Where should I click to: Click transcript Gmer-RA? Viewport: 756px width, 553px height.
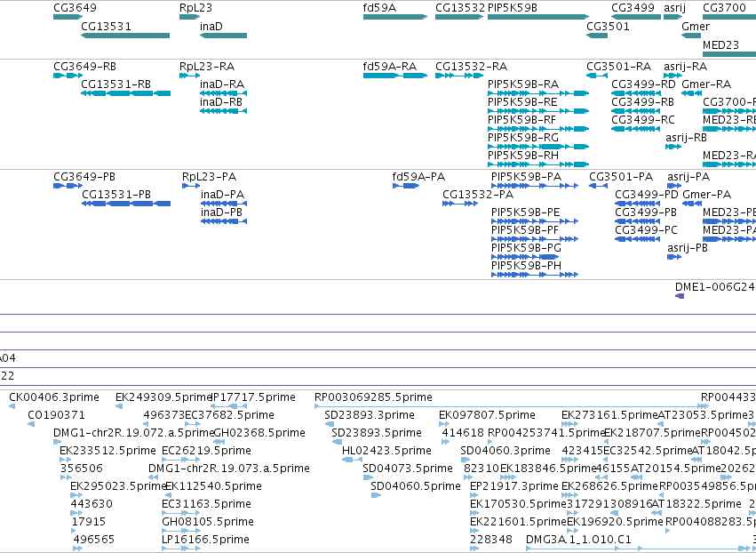[x=706, y=84]
